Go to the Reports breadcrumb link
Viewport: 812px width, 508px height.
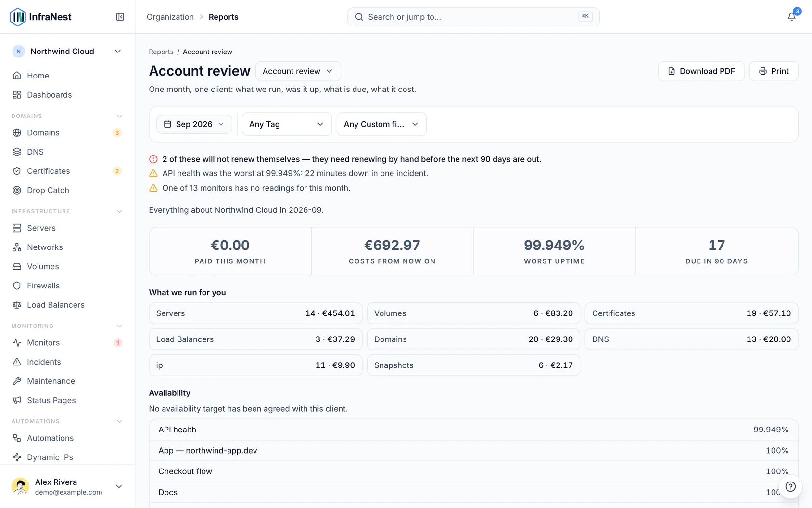(161, 52)
